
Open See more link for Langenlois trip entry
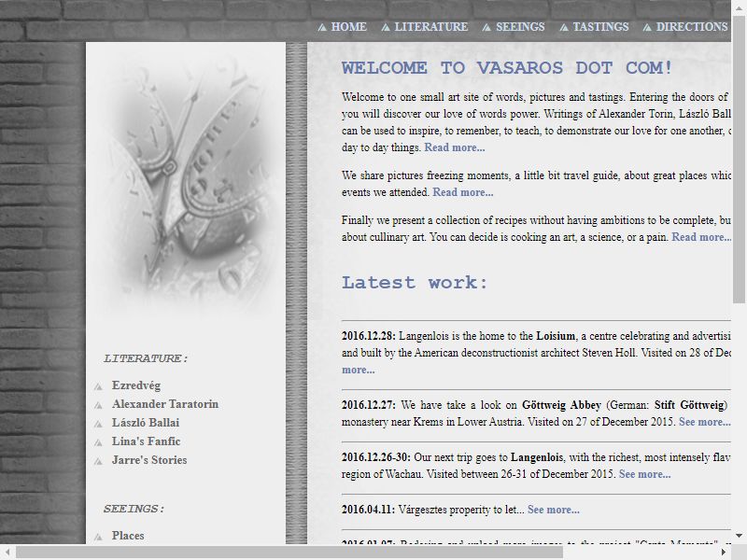click(644, 474)
